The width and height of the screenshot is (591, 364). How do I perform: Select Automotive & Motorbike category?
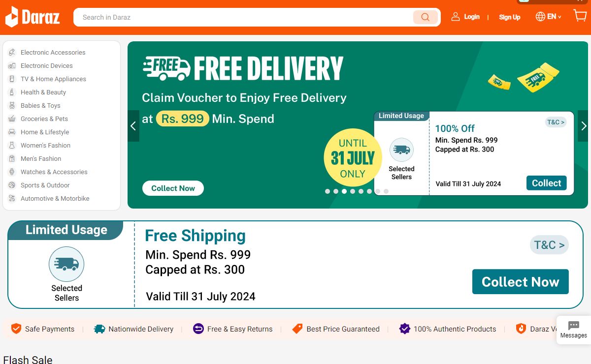(x=55, y=199)
